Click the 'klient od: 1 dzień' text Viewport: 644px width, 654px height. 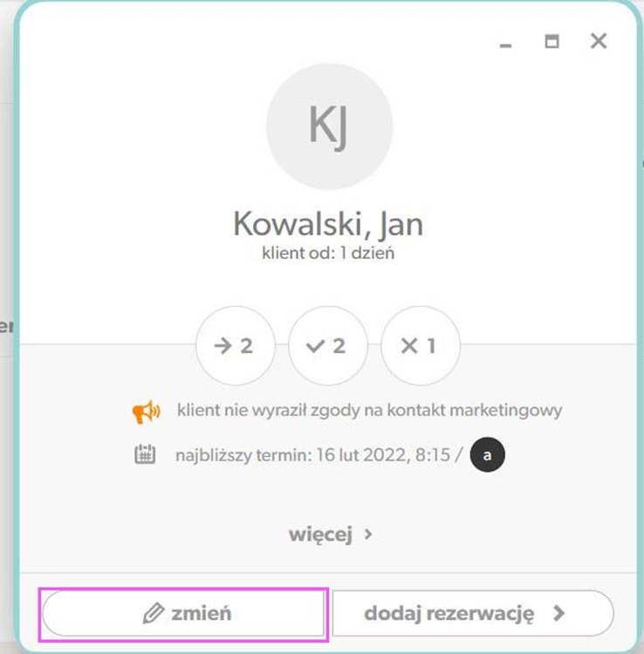(x=328, y=253)
